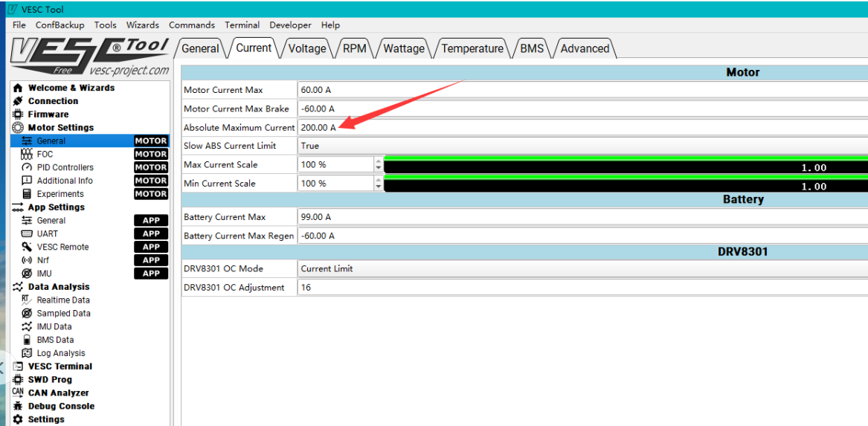868x426 pixels.
Task: Switch to the General tab
Action: [x=200, y=48]
